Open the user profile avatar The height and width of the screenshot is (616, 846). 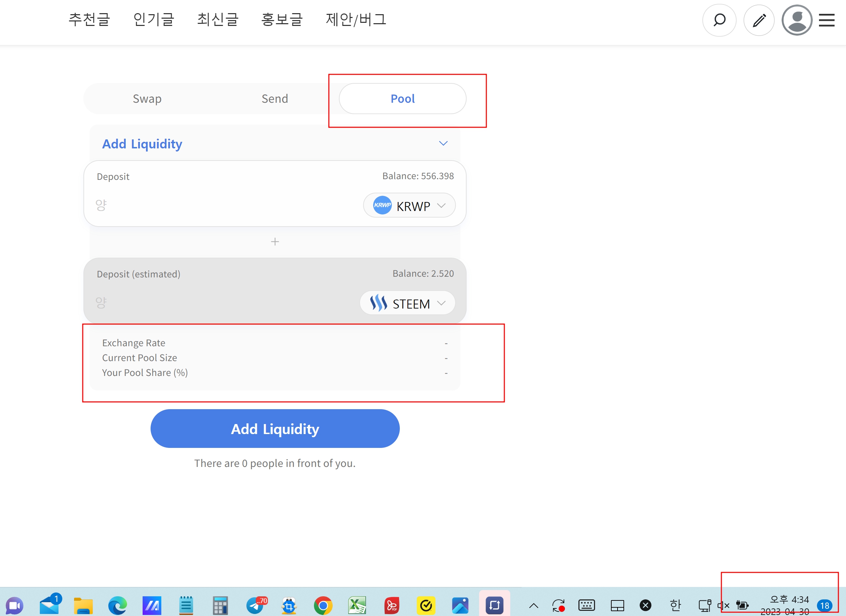[797, 20]
